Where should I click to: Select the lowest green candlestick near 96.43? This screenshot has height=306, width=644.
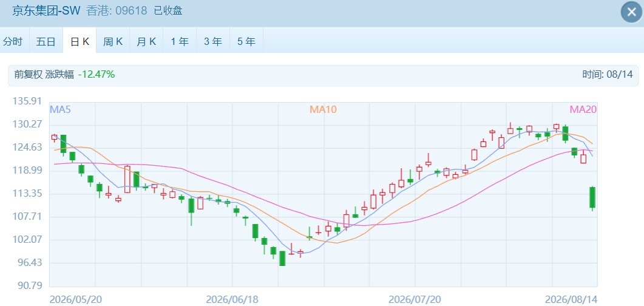coord(282,259)
